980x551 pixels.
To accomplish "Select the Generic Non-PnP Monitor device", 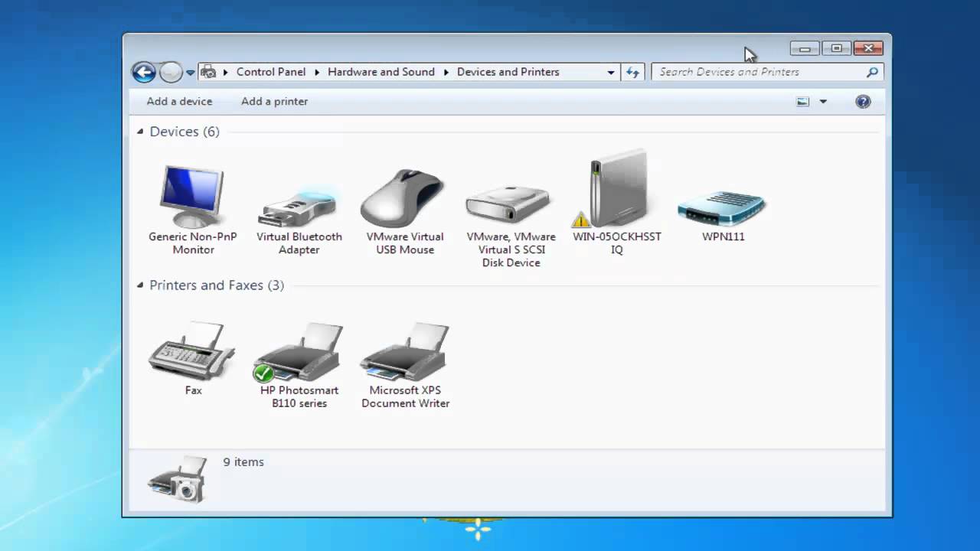I will tap(192, 197).
